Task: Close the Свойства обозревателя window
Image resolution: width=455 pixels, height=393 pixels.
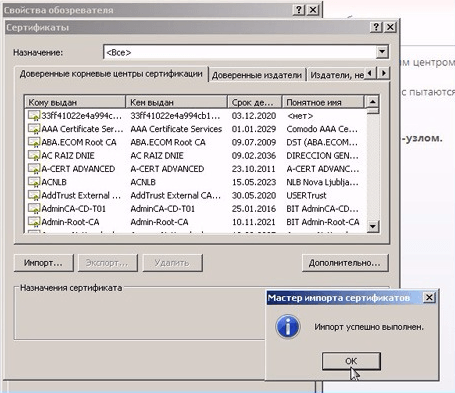Action: (313, 10)
